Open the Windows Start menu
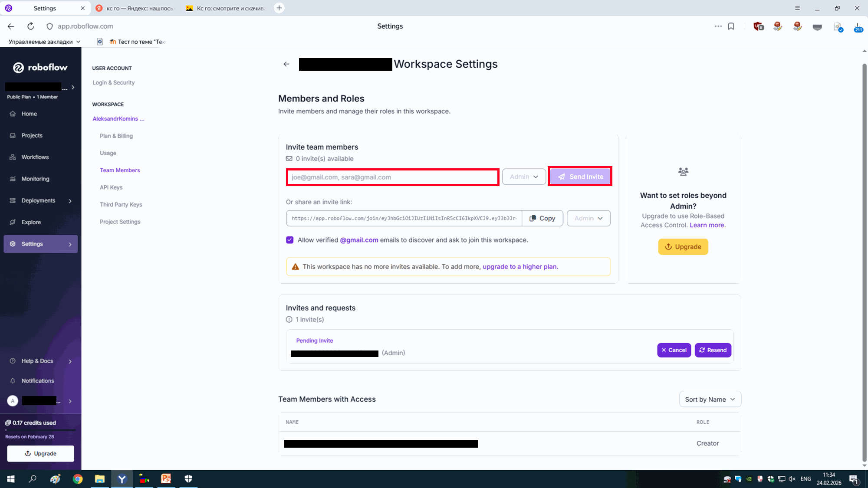 coord(11,479)
